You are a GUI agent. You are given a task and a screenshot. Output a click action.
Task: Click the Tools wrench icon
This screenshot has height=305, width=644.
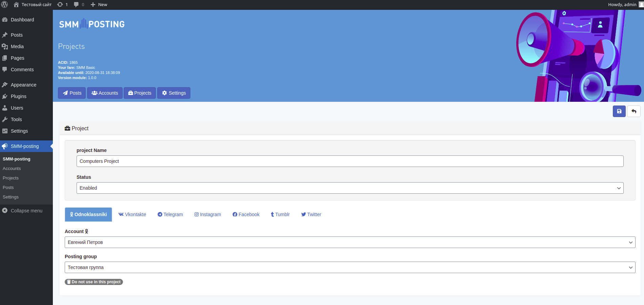click(5, 119)
